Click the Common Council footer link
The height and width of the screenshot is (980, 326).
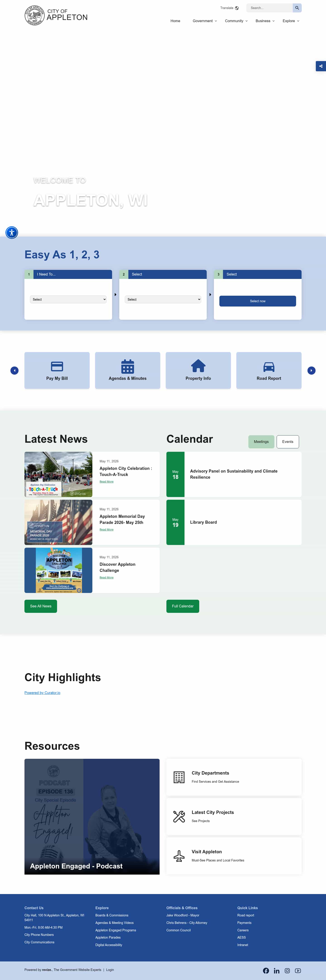[x=178, y=930]
